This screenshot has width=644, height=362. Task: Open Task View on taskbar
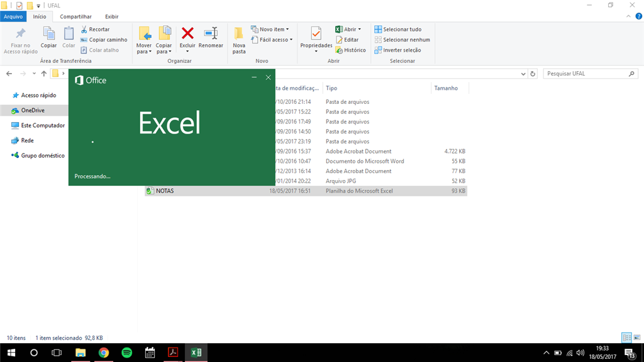(57, 353)
